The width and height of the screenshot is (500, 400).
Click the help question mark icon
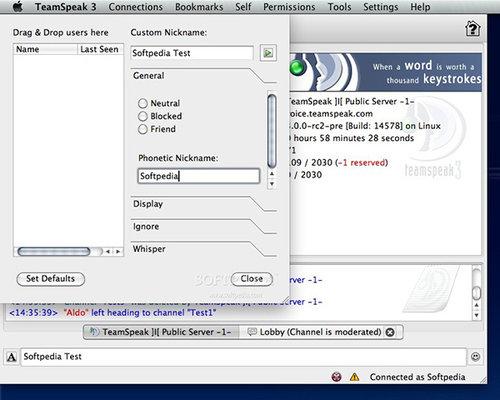pos(472,29)
